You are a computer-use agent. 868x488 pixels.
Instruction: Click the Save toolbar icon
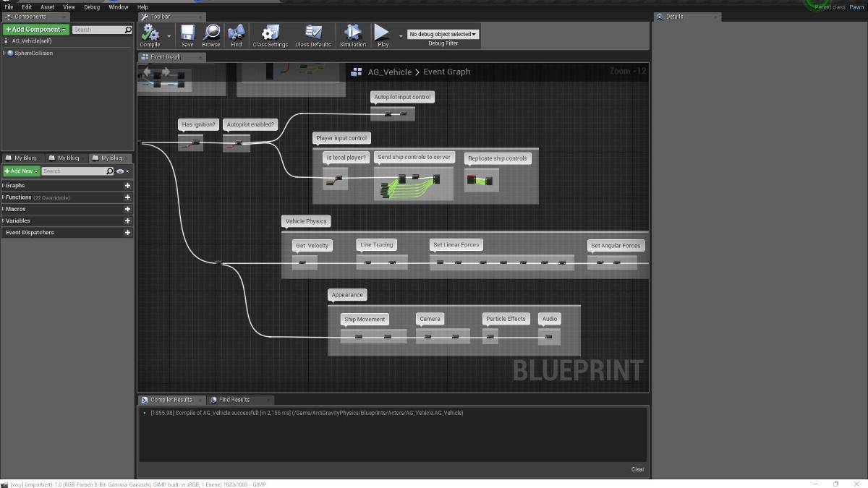tap(187, 35)
